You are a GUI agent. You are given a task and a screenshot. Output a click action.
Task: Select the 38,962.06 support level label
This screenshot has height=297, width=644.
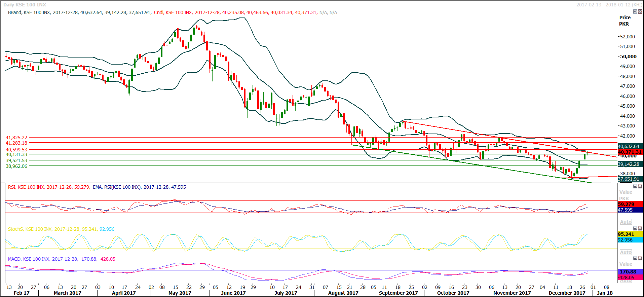pos(16,166)
